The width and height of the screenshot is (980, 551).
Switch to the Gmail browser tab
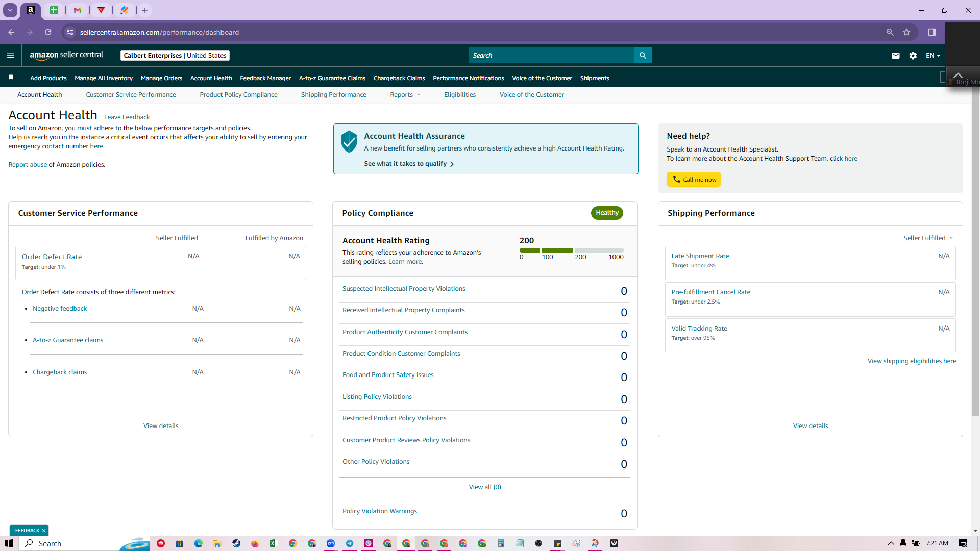(78, 10)
